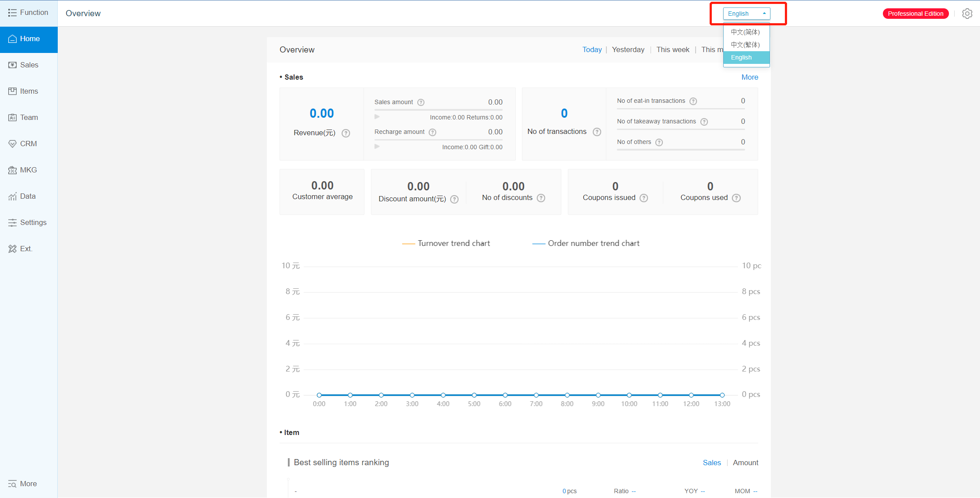Viewport: 980px width, 498px height.
Task: Expand Recharge amount details arrow
Action: point(377,147)
